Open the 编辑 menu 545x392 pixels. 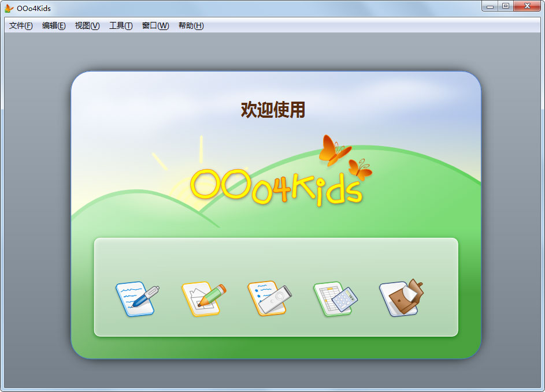[x=53, y=25]
